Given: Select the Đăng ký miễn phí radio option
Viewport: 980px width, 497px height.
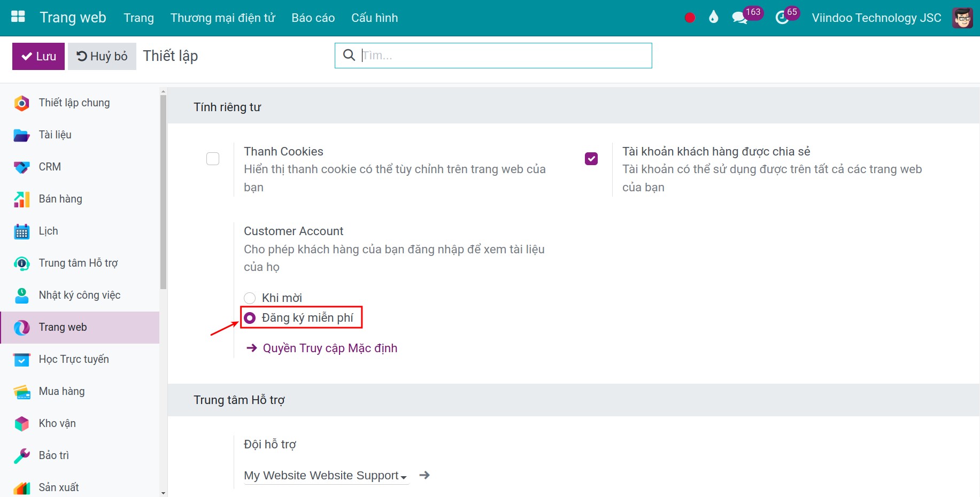Looking at the screenshot, I should (250, 318).
